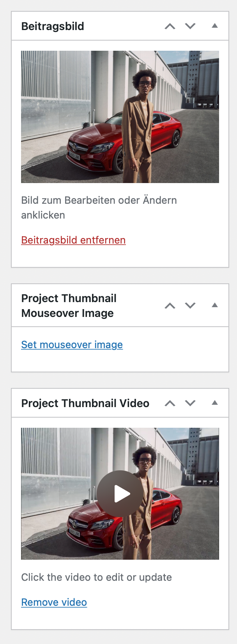Move the Beitragsbild panel up
This screenshot has width=237, height=644.
[x=170, y=27]
